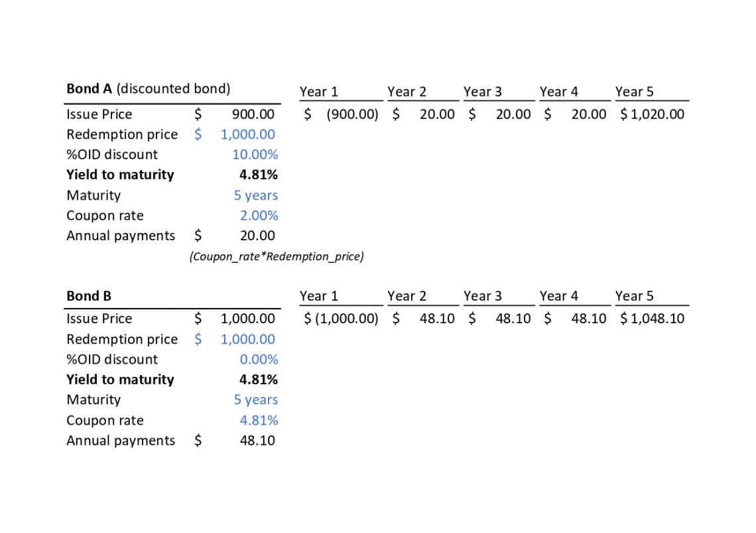The image size is (756, 533).
Task: Click Bond A's Year 1 cash flow (900.00)
Action: [352, 114]
